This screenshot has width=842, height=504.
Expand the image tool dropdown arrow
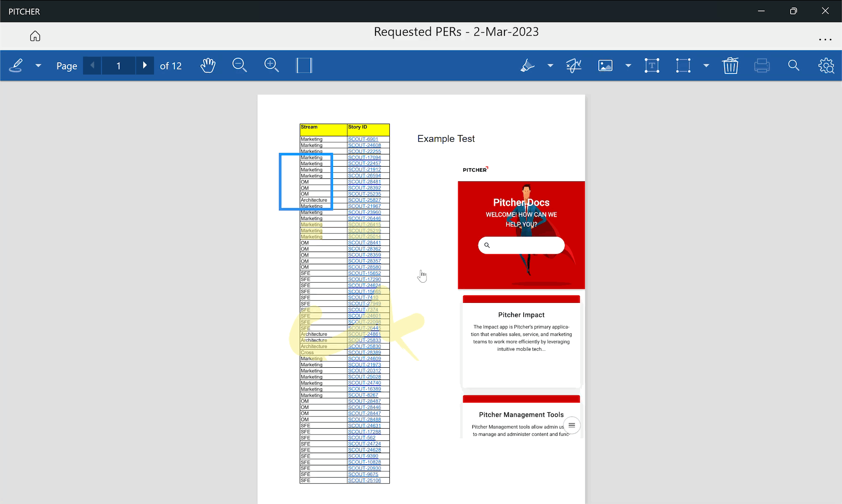pos(628,66)
